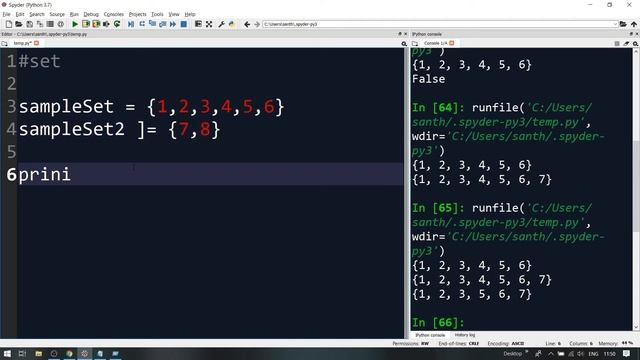Open Task View on the taskbar
The height and width of the screenshot is (360, 640).
[x=22, y=354]
